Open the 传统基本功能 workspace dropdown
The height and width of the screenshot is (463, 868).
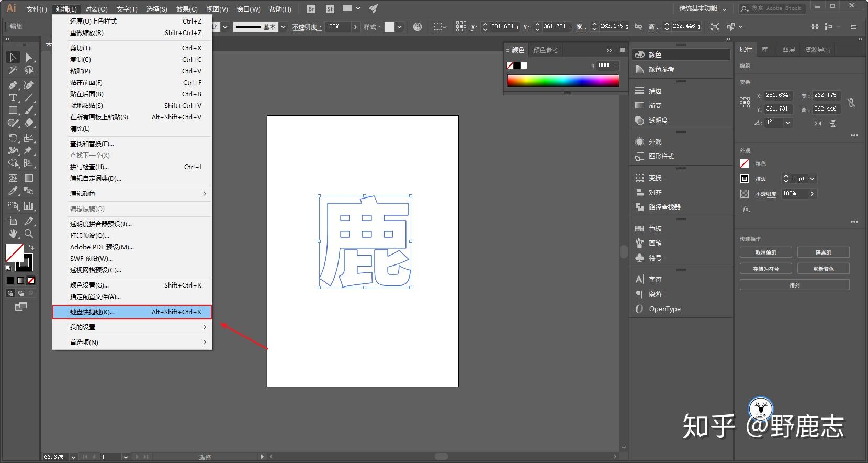pyautogui.click(x=703, y=8)
